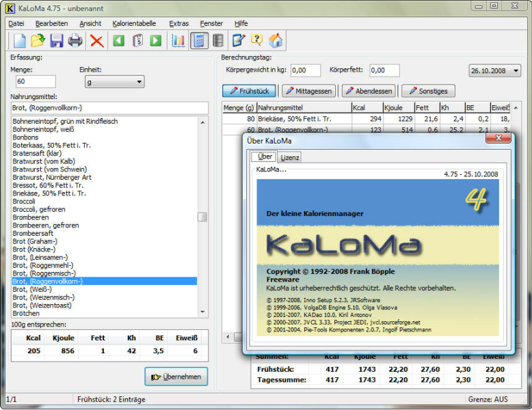Open the bar chart statistics icon
532x410 pixels.
(178, 41)
